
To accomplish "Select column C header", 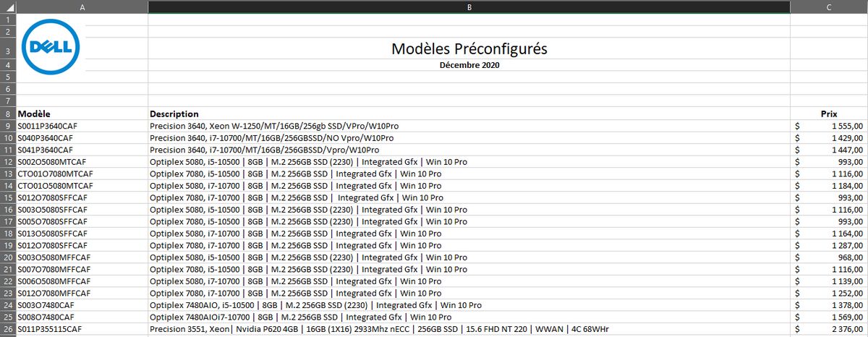I will [828, 7].
